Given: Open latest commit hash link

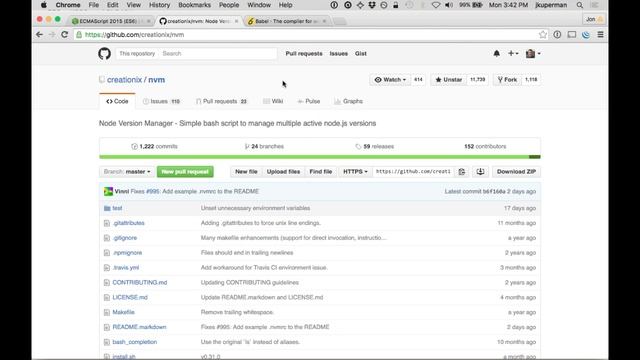Looking at the screenshot, I should click(494, 191).
